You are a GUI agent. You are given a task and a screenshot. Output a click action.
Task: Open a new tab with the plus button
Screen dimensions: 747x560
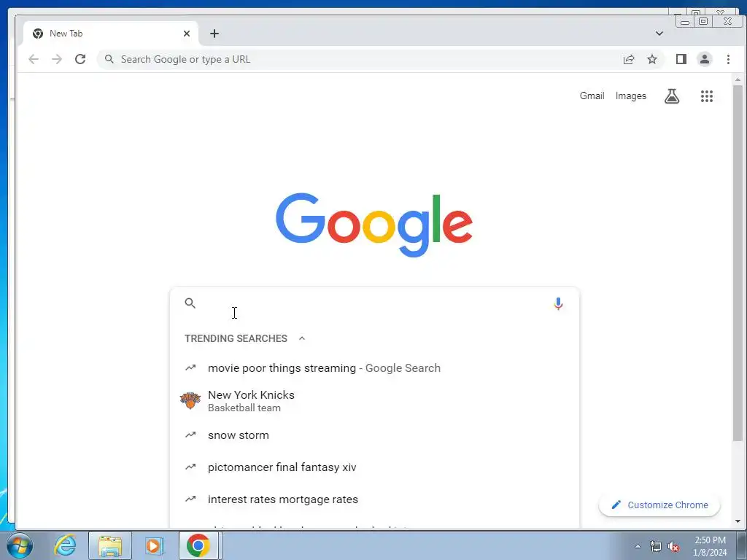point(214,34)
